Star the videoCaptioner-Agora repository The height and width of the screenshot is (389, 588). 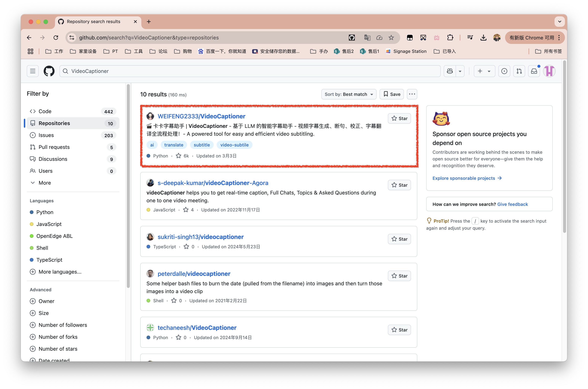point(399,185)
